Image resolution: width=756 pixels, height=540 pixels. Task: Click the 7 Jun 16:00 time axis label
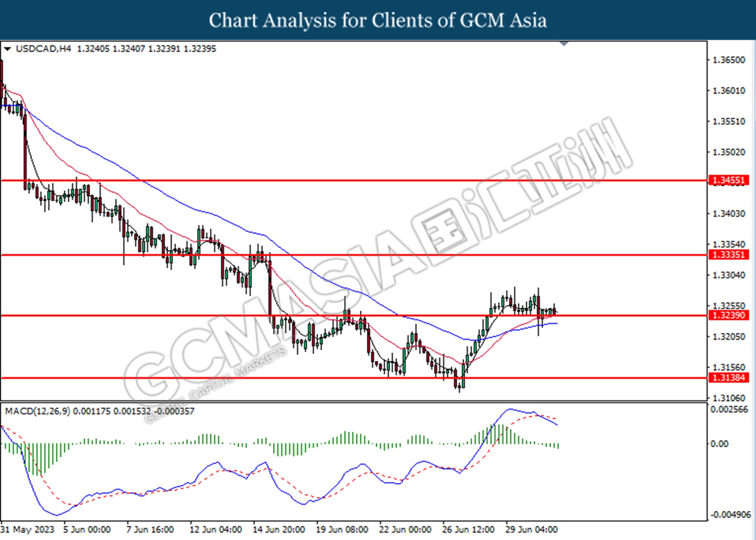pyautogui.click(x=150, y=529)
